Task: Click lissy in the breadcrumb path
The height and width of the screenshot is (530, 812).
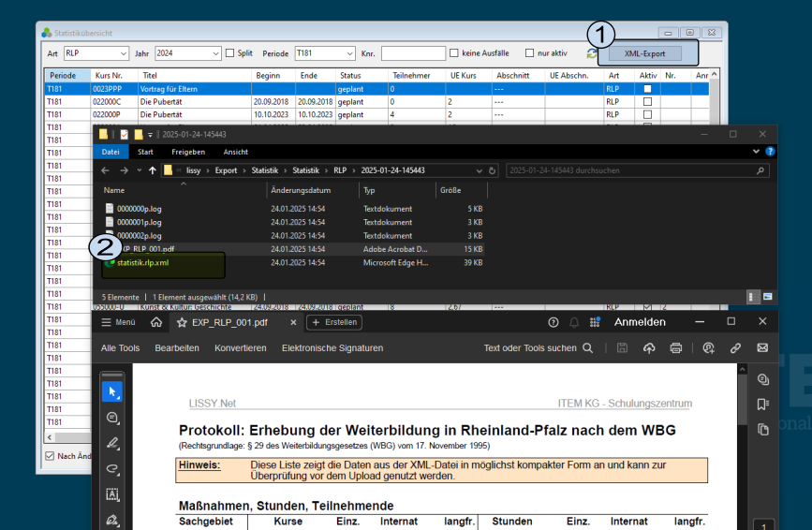Action: (x=193, y=170)
